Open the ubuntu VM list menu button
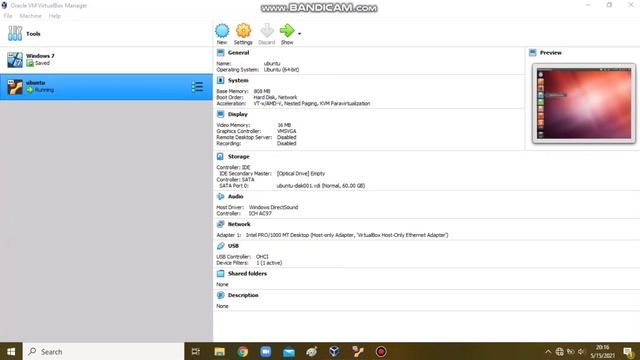 [x=198, y=87]
